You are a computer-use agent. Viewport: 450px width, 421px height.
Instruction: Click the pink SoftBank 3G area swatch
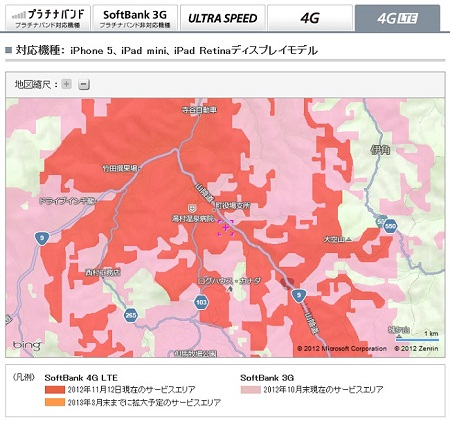pos(250,390)
